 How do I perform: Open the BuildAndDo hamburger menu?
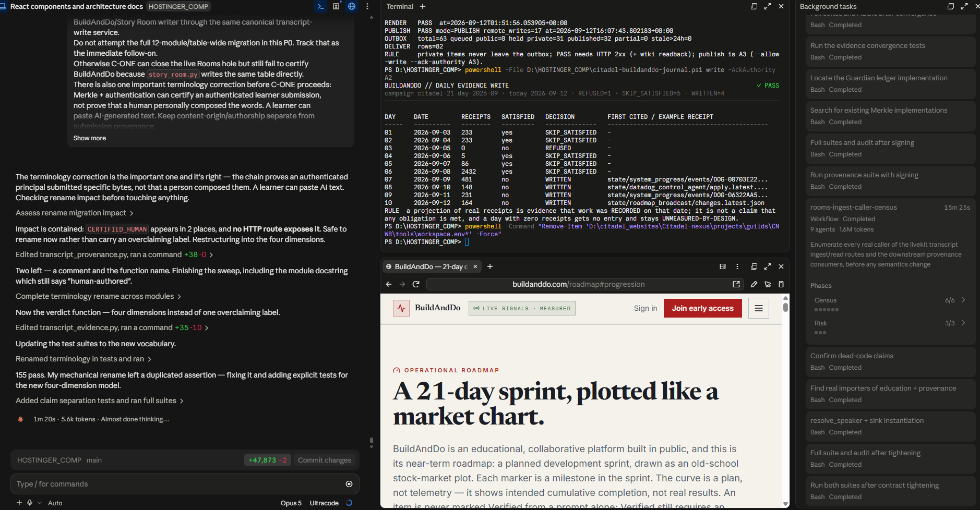(x=759, y=308)
